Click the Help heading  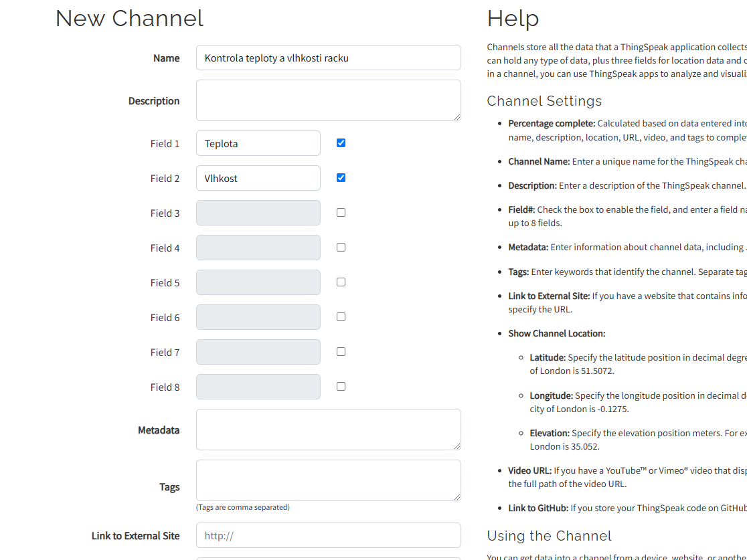click(513, 19)
